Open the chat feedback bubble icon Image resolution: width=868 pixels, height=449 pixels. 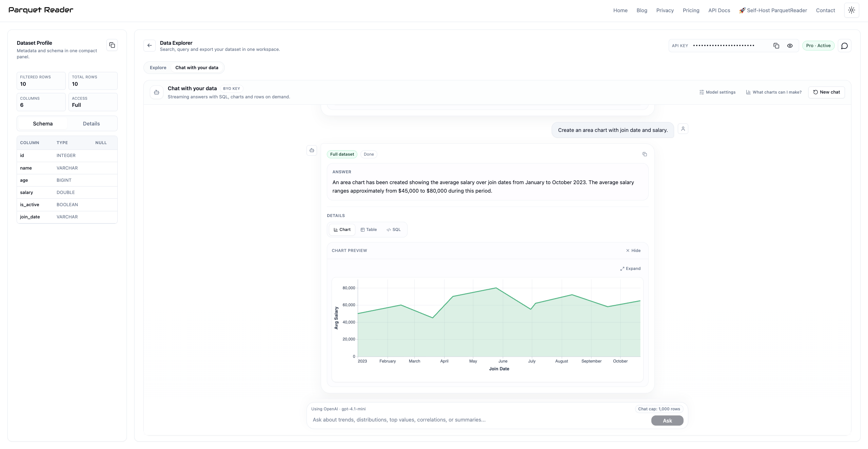coord(844,45)
